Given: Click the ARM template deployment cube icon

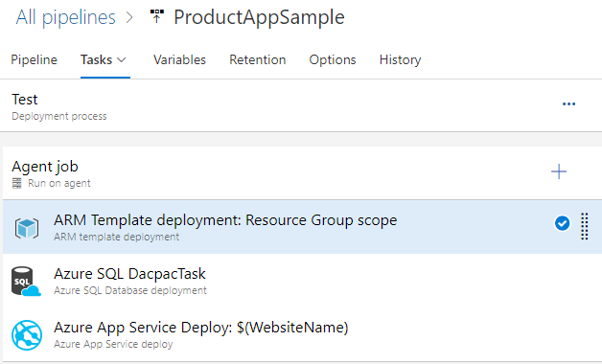Looking at the screenshot, I should pos(27,228).
